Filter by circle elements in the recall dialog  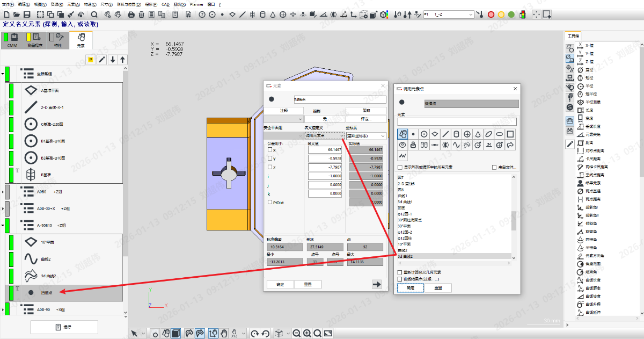point(424,134)
